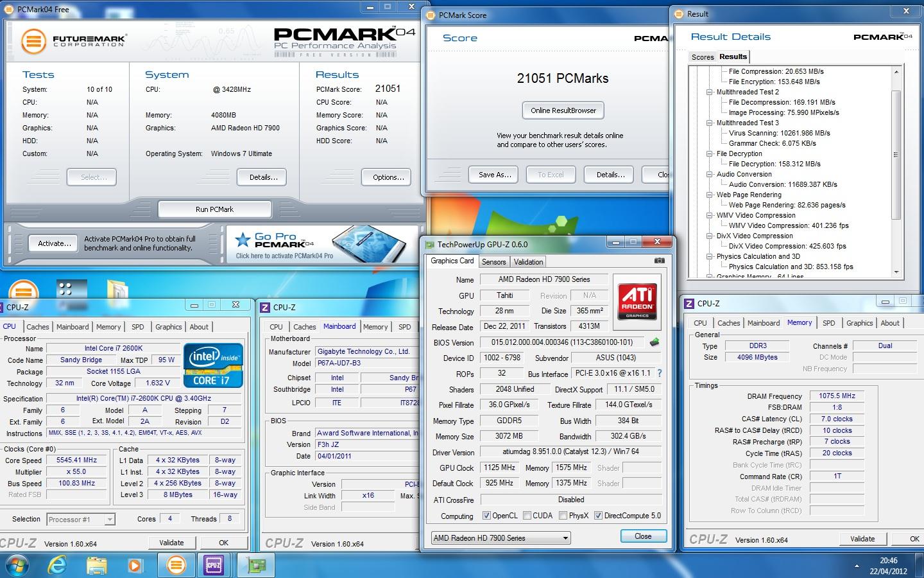Switch to PCMark04 via its taskbar icon
Screen dimensions: 924x578
click(175, 565)
